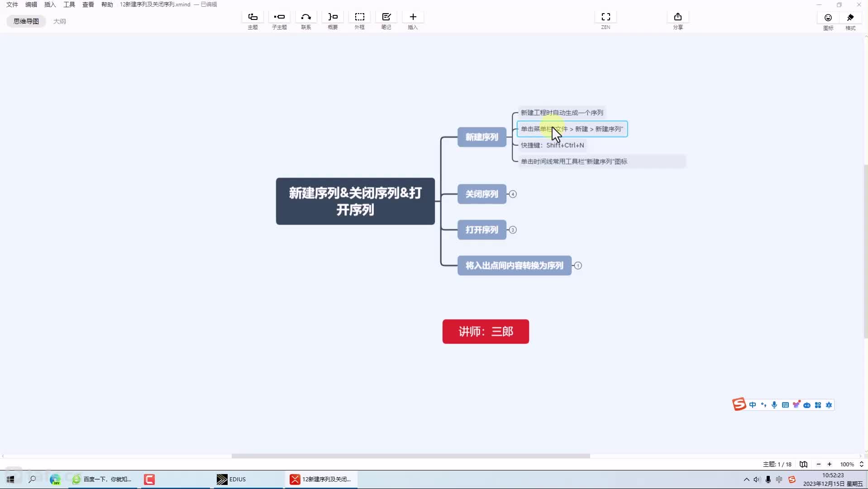The width and height of the screenshot is (868, 489).
Task: Click the Sogou input method S logo
Action: [x=739, y=404]
